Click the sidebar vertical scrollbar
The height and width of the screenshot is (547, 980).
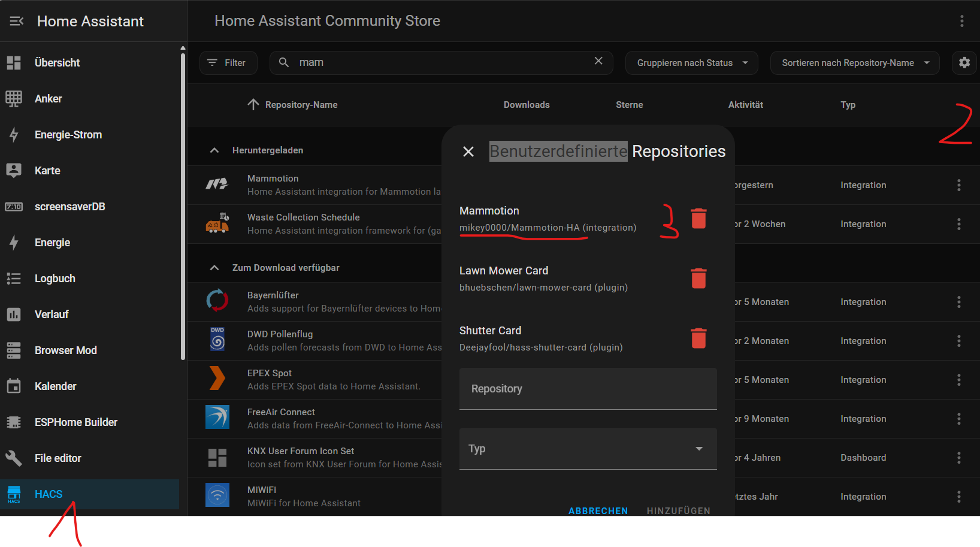[x=183, y=207]
